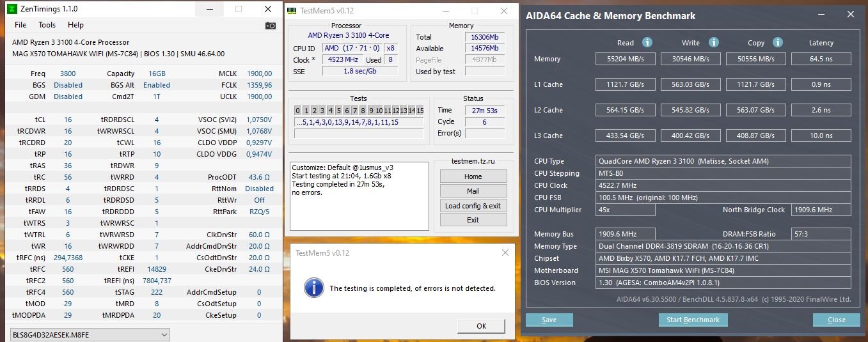The height and width of the screenshot is (342, 868).
Task: Open the Help menu in ZenTimings
Action: [75, 25]
